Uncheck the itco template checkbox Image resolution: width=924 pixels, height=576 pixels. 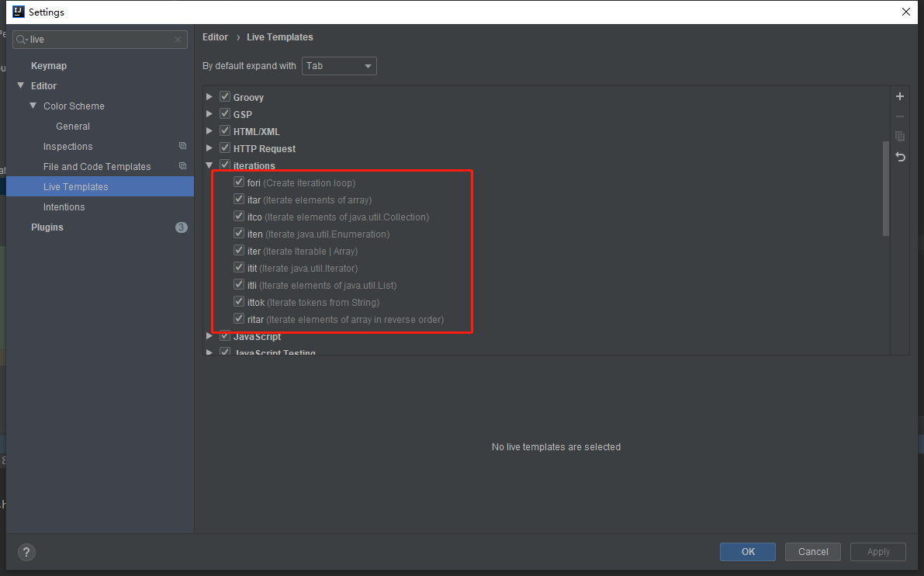[x=239, y=217]
